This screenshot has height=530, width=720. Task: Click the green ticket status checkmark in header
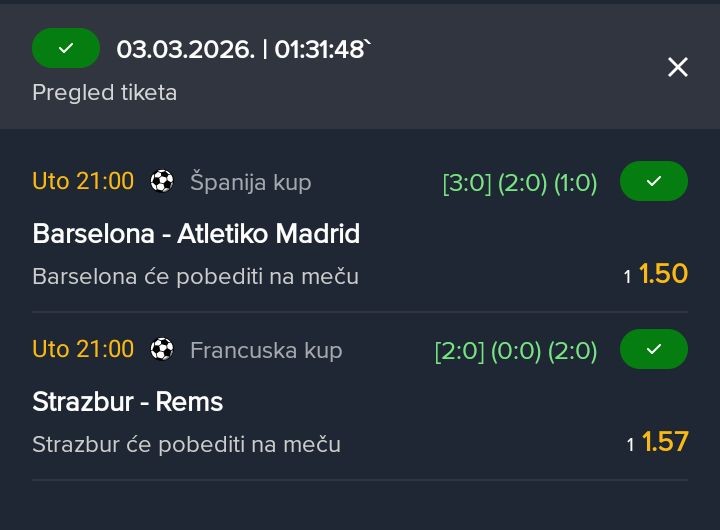(x=66, y=48)
